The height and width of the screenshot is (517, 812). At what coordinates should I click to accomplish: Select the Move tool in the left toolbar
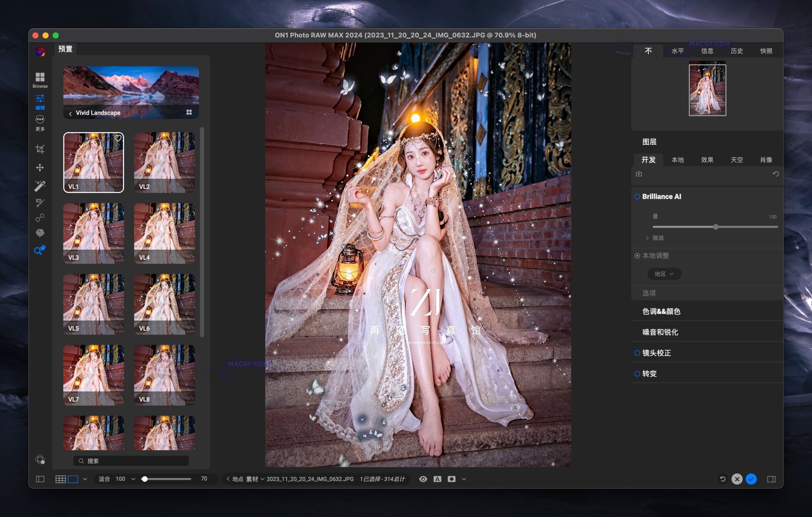point(40,167)
